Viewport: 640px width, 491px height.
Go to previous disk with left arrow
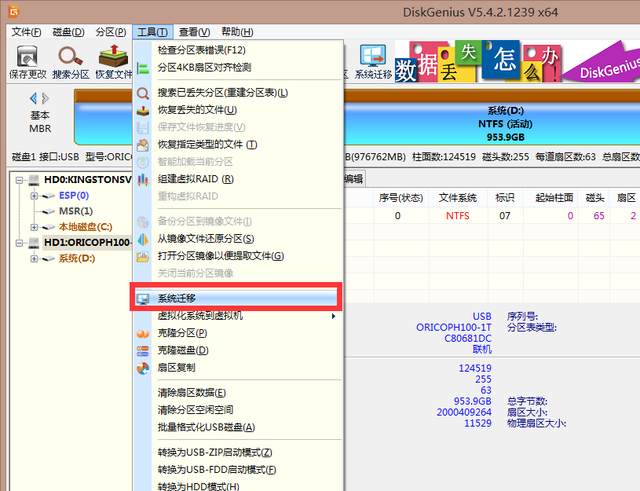coord(33,98)
